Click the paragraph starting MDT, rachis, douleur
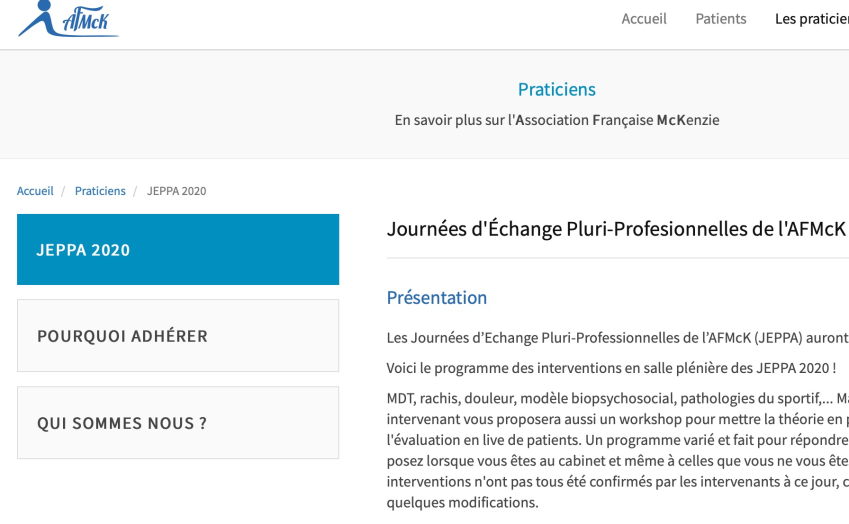 [618, 450]
